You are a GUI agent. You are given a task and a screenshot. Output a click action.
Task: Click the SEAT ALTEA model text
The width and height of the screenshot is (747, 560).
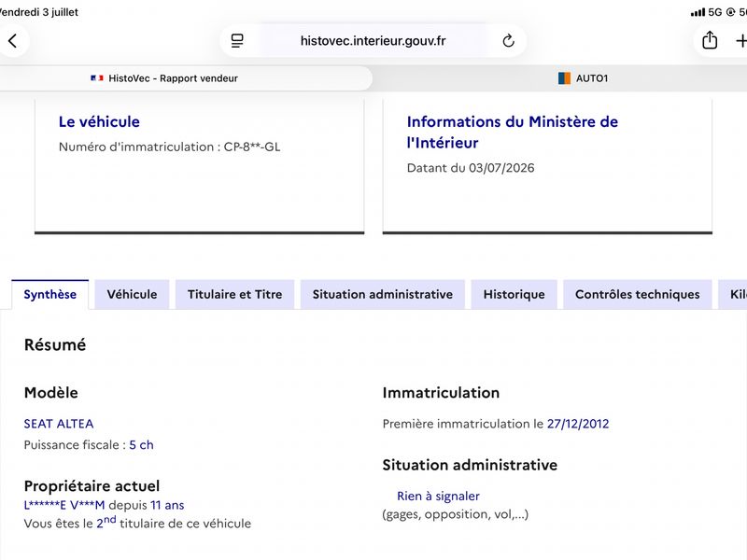tap(59, 424)
